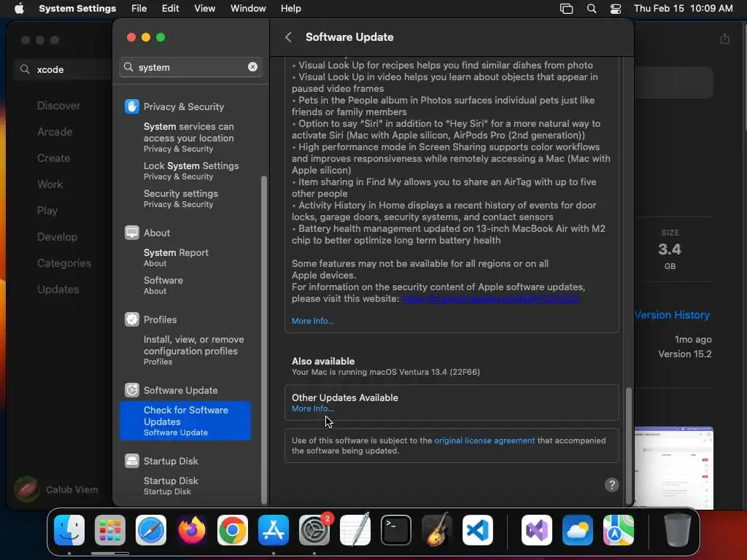The height and width of the screenshot is (560, 747).
Task: Open the Apple security content website link
Action: click(x=490, y=298)
